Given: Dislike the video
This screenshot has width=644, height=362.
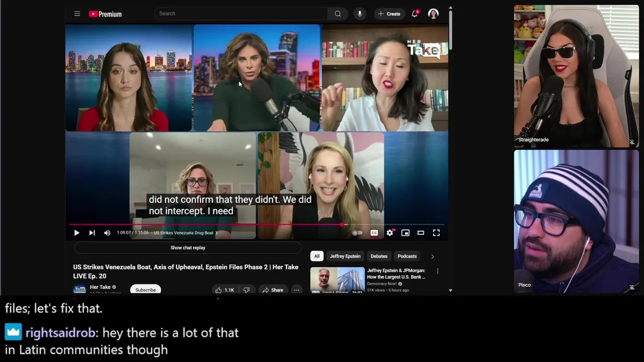Looking at the screenshot, I should pos(247,290).
